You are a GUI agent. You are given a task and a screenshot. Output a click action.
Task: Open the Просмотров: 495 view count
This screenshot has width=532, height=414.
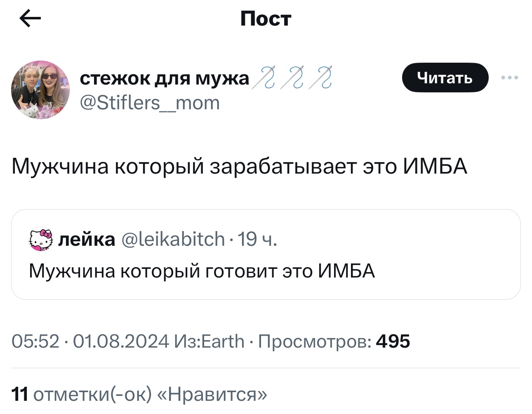[334, 341]
